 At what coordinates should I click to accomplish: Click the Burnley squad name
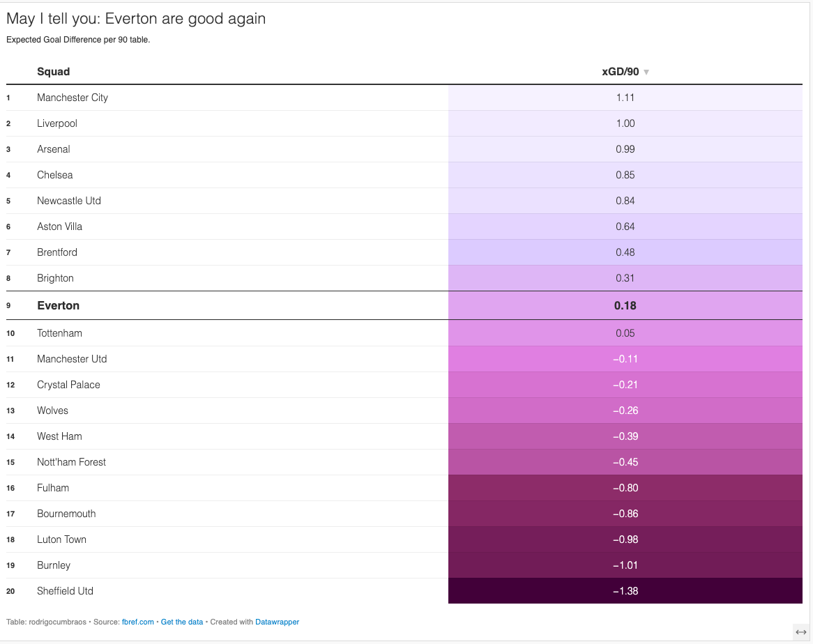54,565
